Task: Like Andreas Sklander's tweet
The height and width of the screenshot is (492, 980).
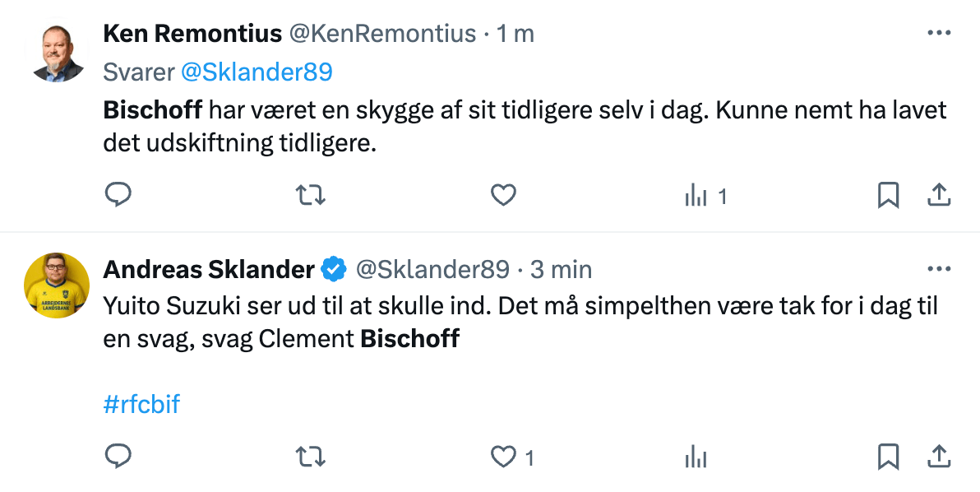Action: pyautogui.click(x=512, y=457)
